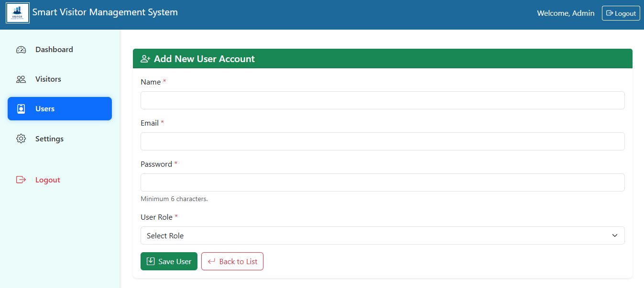Viewport: 644px width, 288px height.
Task: Click the header Logout button
Action: click(621, 13)
